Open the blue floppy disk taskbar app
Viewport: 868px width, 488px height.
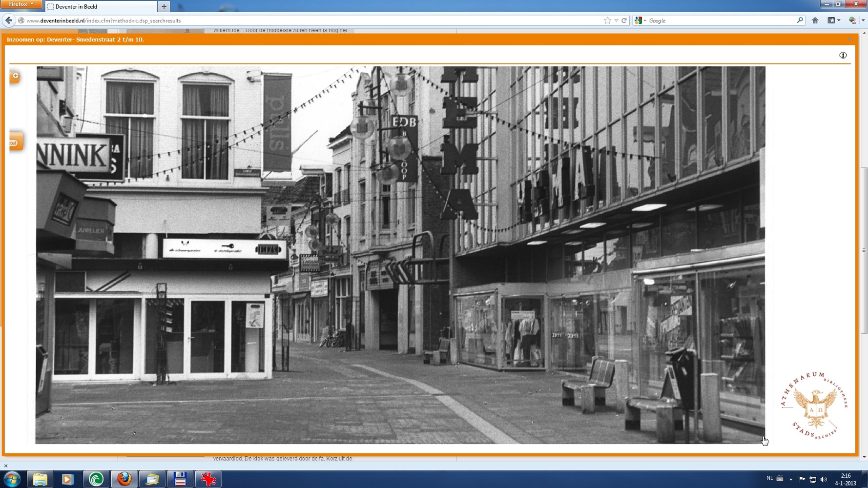(180, 479)
